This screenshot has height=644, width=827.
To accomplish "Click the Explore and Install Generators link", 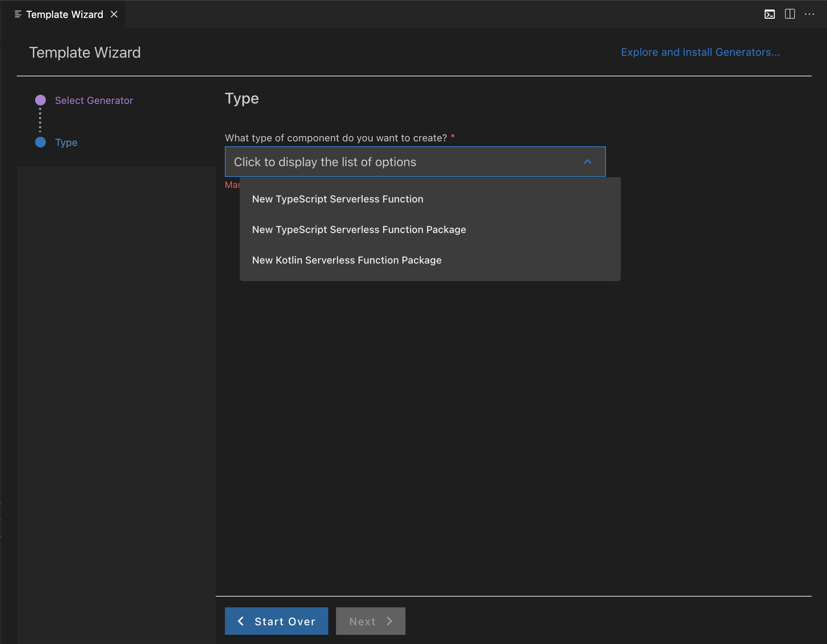I will (701, 52).
